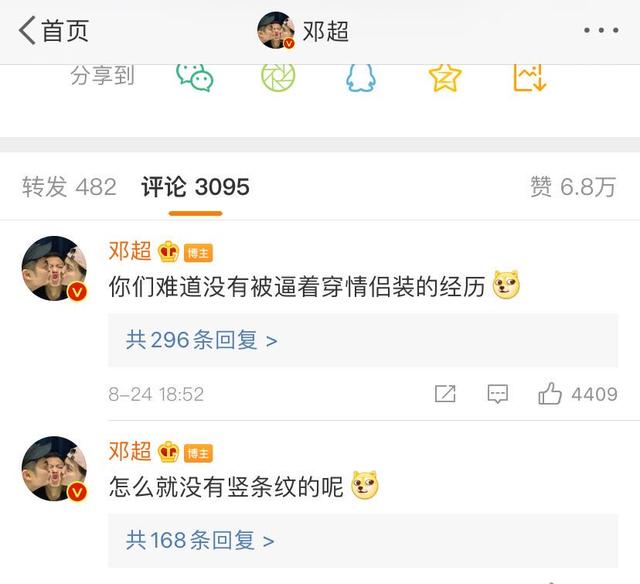
Task: Switch to the 转发 482 tab
Action: coord(69,187)
